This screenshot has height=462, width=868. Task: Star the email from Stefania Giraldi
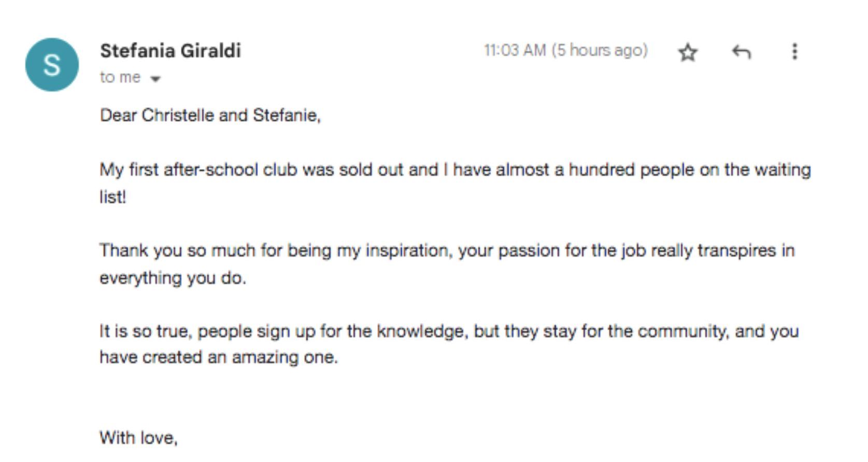click(688, 52)
